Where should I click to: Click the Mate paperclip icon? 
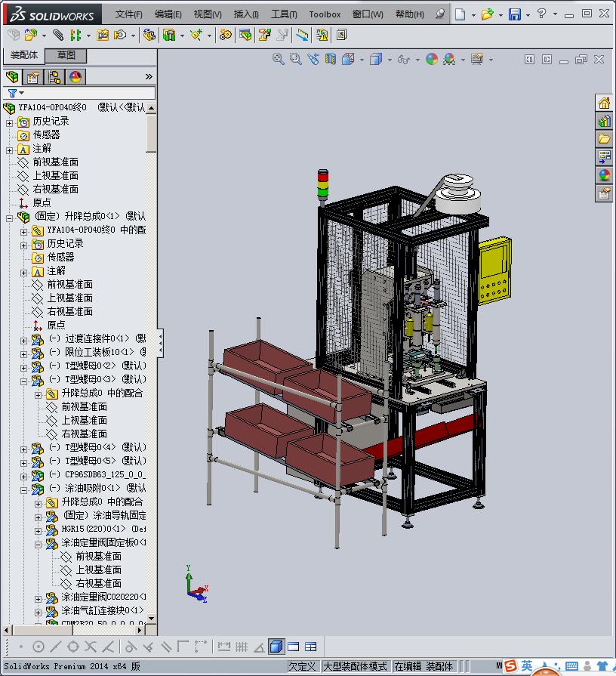[57, 35]
